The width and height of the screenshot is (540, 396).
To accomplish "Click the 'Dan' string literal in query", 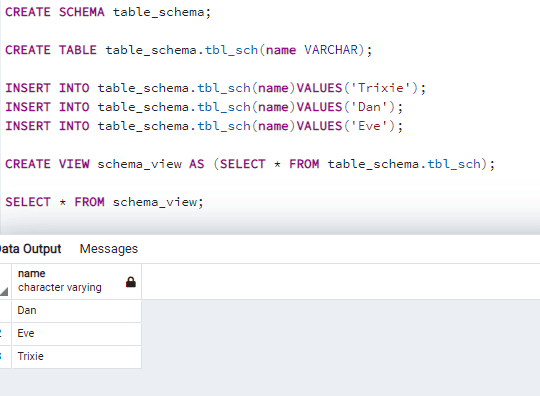I will pyautogui.click(x=369, y=107).
